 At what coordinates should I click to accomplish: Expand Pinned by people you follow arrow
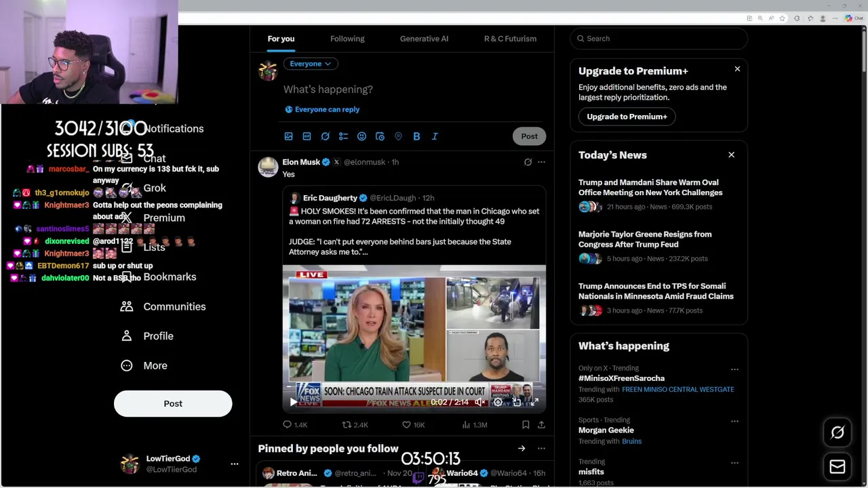(521, 449)
